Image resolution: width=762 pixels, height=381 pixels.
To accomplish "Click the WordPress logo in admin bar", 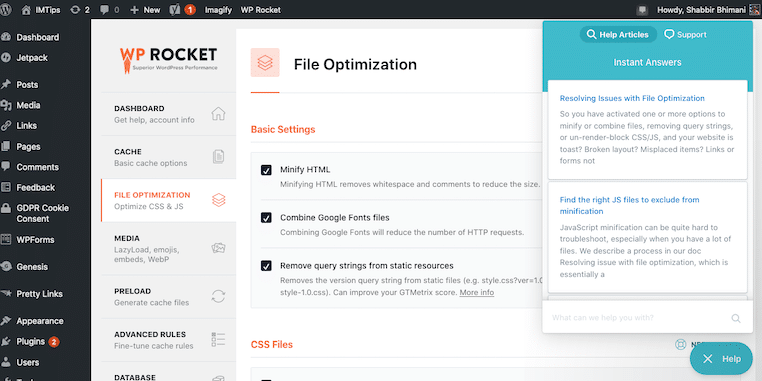I will (6, 10).
